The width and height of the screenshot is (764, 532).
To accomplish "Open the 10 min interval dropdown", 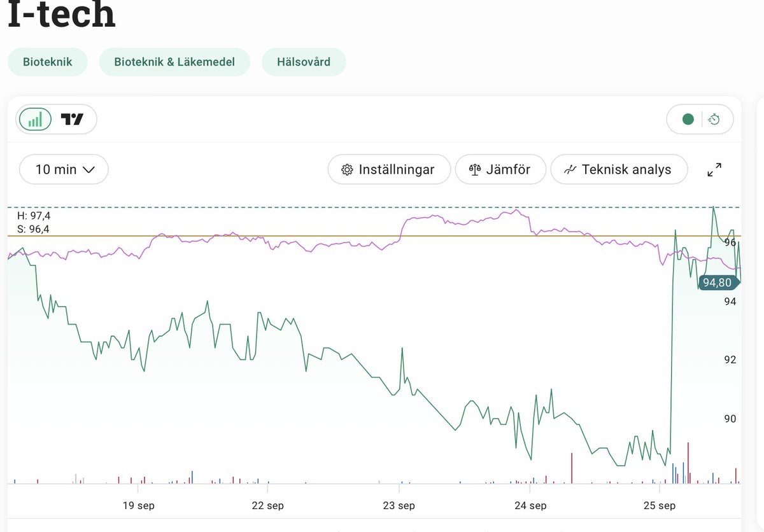I will pyautogui.click(x=64, y=169).
